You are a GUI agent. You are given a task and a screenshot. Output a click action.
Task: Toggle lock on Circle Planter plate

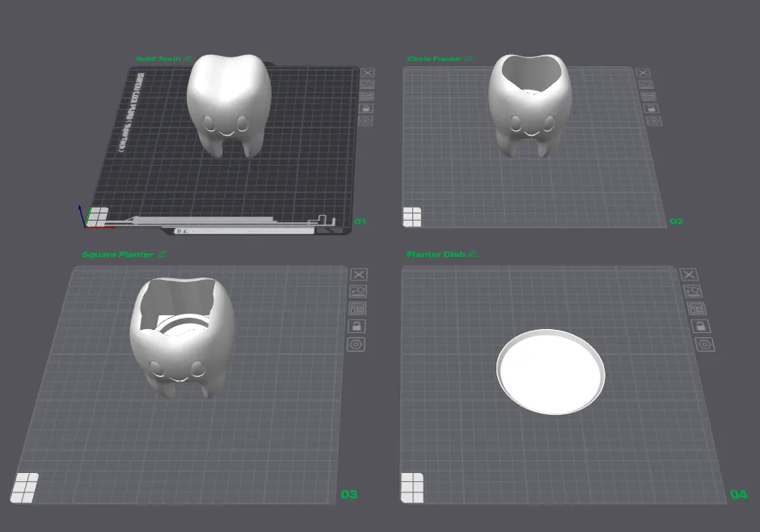tap(650, 108)
